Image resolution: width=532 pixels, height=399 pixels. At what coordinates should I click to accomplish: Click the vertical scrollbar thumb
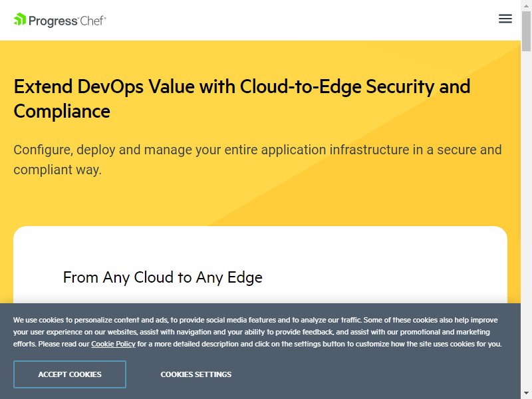tap(526, 31)
